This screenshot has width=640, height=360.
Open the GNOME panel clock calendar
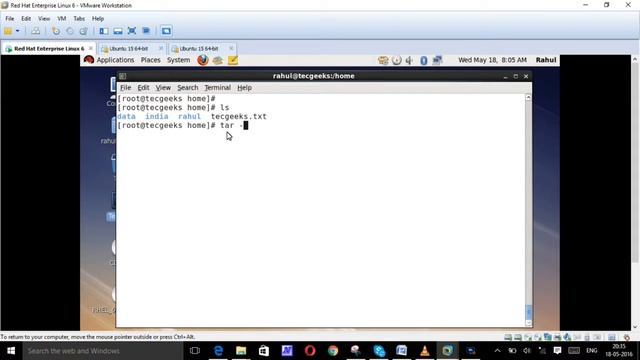click(x=492, y=60)
